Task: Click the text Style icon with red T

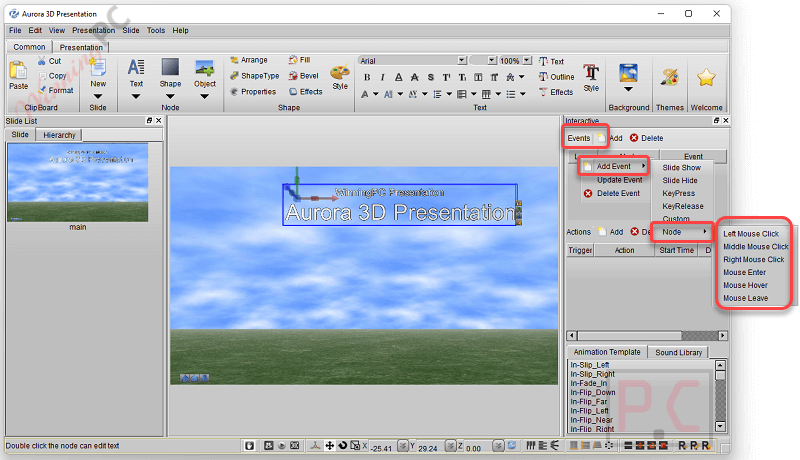Action: click(591, 72)
